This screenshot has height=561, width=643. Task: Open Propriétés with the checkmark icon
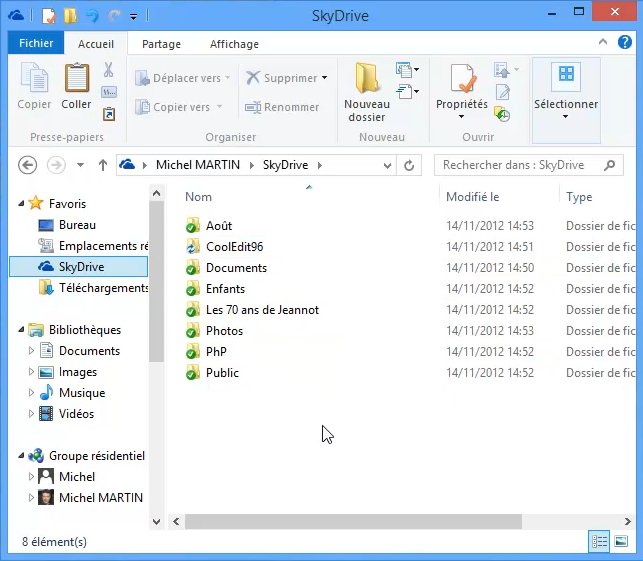(461, 80)
